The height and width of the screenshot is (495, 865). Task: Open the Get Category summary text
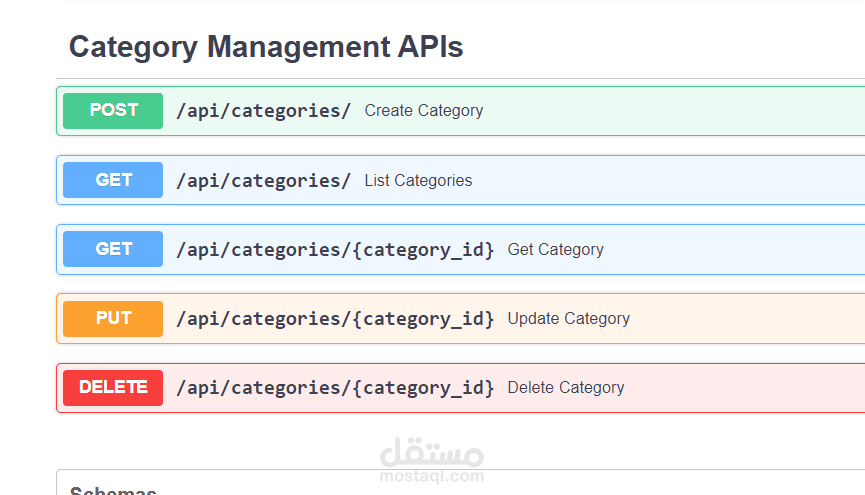[555, 250]
